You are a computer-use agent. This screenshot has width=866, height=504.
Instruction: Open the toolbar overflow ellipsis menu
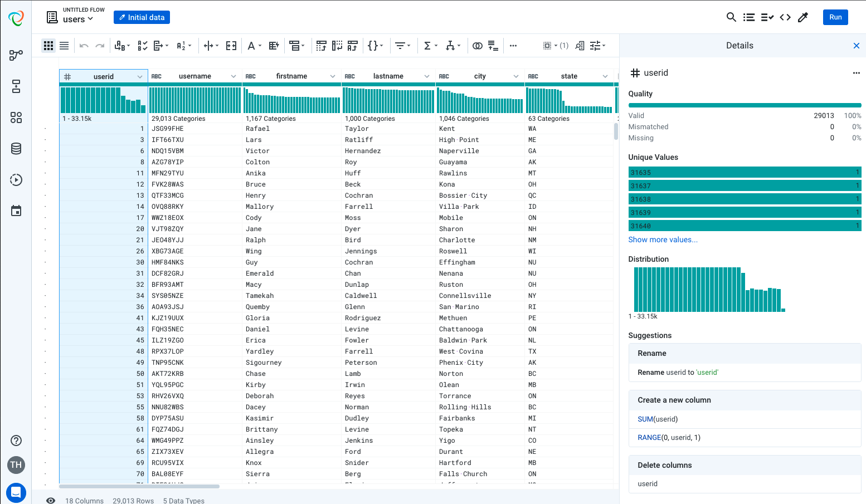[513, 45]
